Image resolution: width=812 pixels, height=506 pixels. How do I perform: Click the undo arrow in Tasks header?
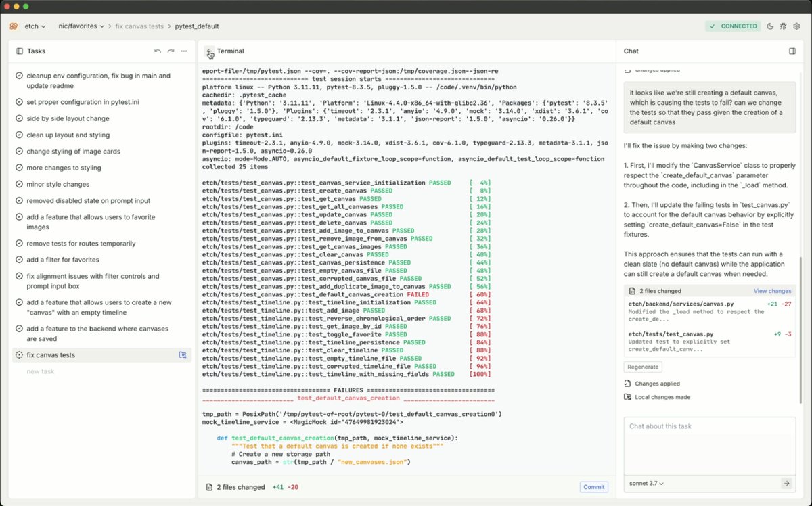pos(158,51)
